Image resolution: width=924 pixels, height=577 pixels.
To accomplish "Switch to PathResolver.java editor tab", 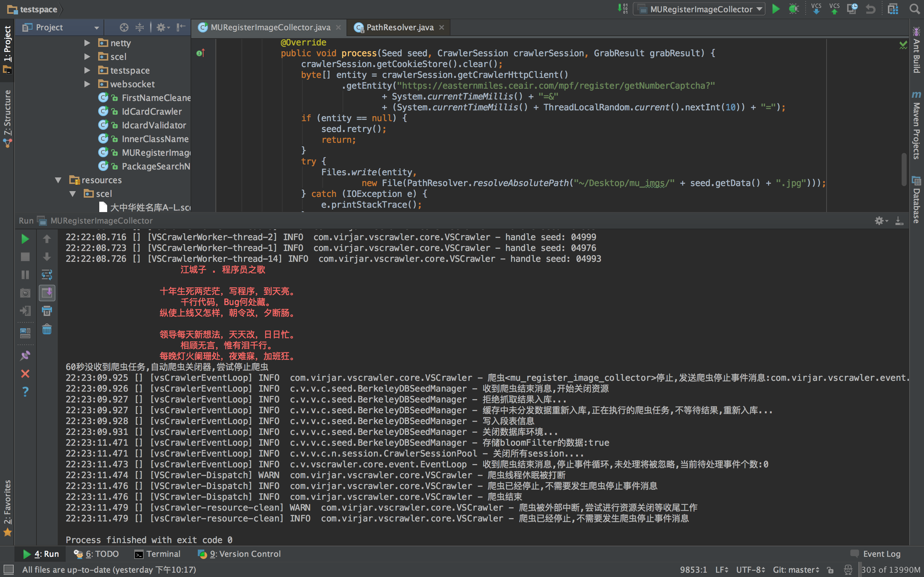I will pyautogui.click(x=400, y=27).
